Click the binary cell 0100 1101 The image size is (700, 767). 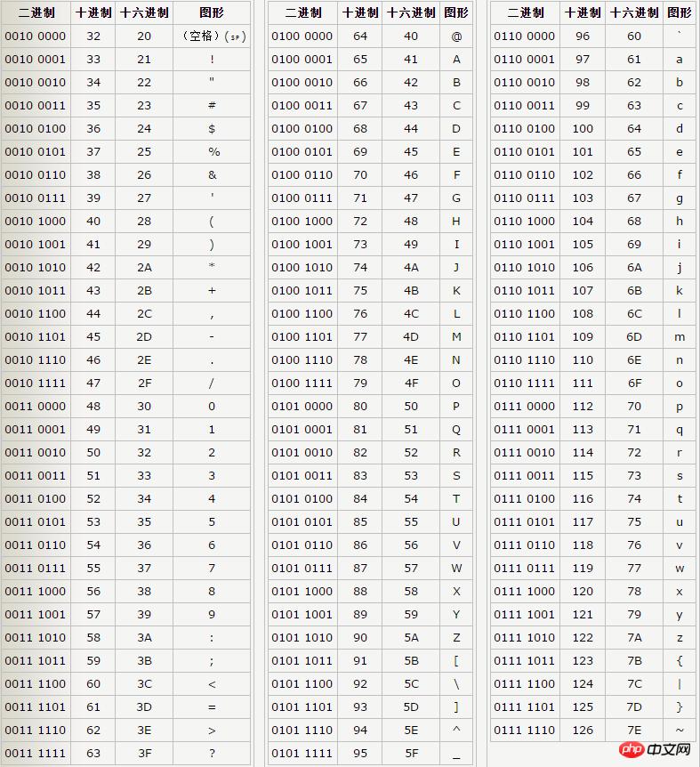click(x=302, y=336)
